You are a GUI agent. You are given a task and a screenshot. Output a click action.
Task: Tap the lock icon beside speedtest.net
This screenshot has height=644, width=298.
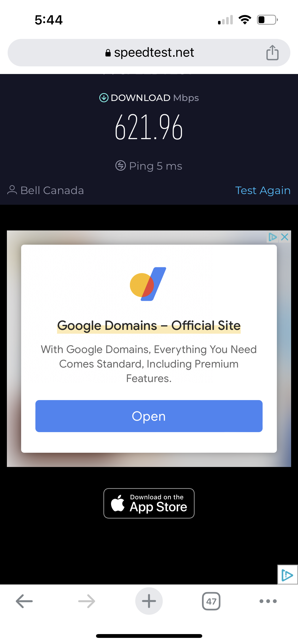(x=108, y=53)
